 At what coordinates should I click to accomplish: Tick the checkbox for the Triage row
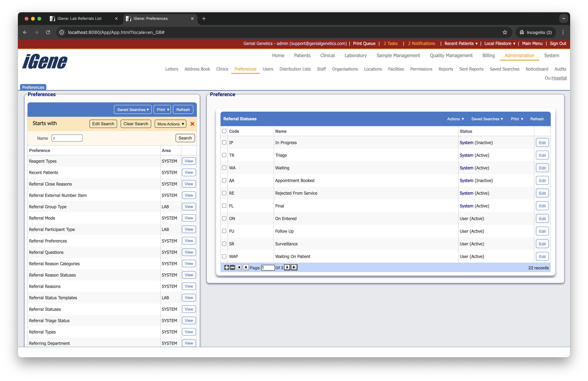coord(224,155)
